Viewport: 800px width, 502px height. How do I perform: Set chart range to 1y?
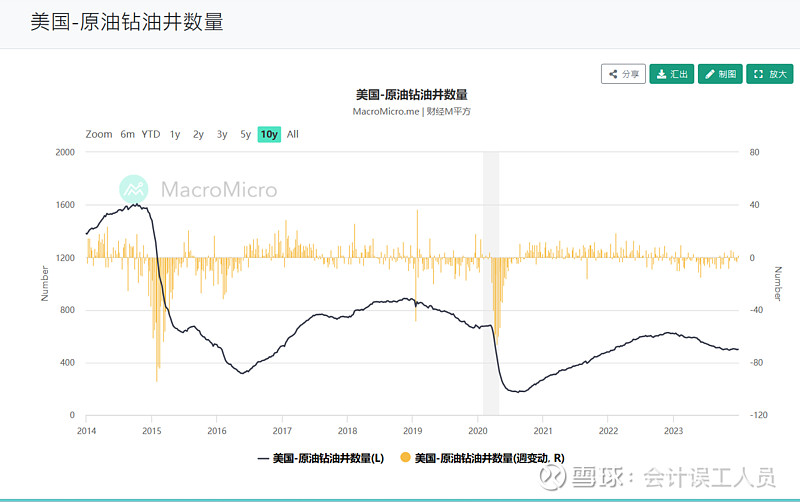tap(175, 134)
